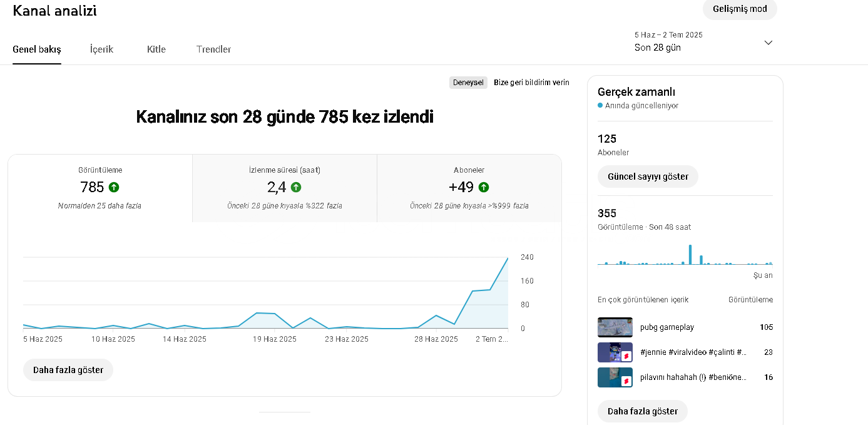Go to the Kitle tab

pyautogui.click(x=156, y=49)
